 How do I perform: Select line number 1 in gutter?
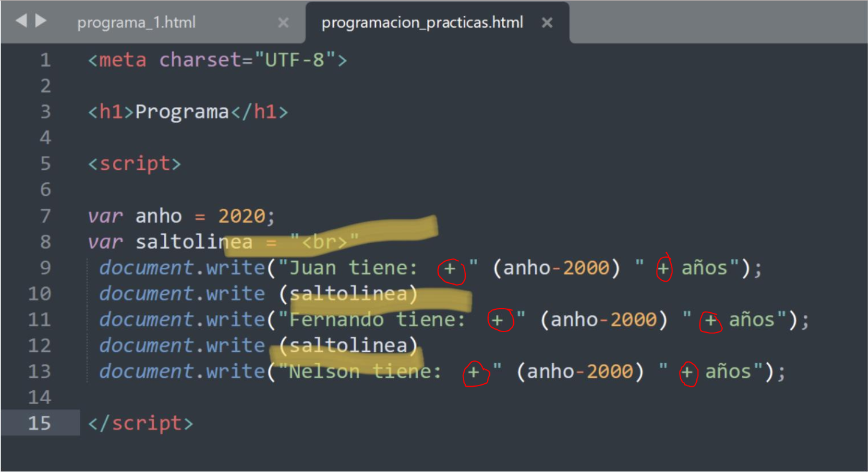pyautogui.click(x=46, y=60)
